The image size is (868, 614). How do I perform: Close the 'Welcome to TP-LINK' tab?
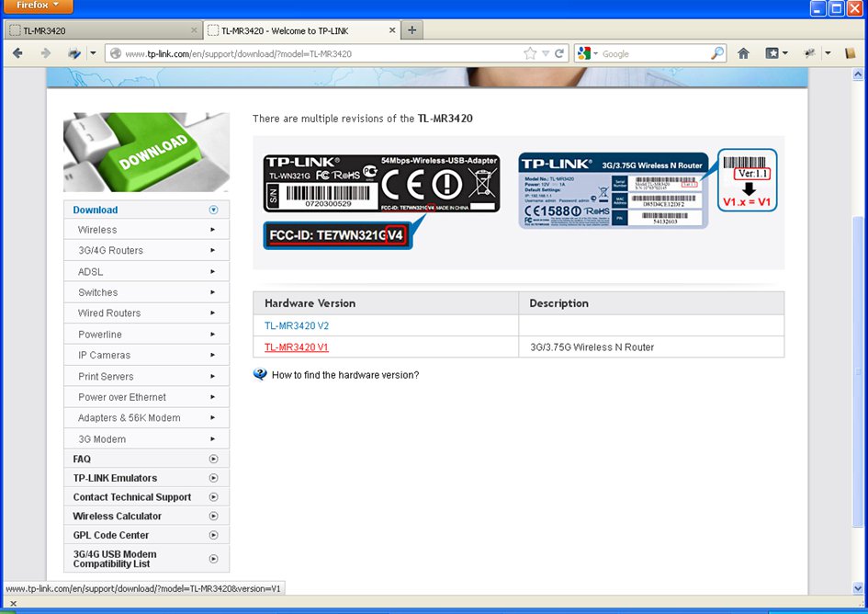[x=392, y=30]
